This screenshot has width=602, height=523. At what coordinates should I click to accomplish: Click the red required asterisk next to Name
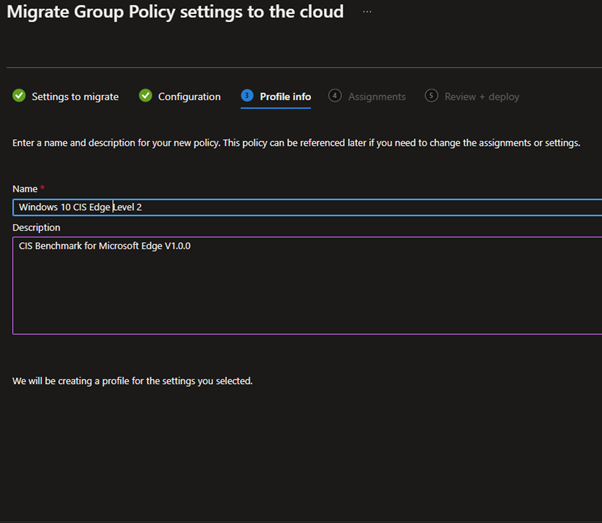[43, 188]
